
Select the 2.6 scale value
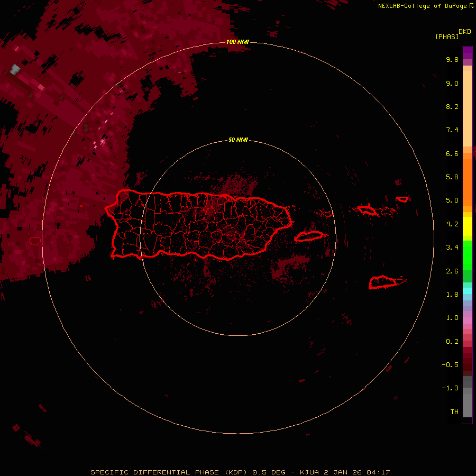point(452,271)
